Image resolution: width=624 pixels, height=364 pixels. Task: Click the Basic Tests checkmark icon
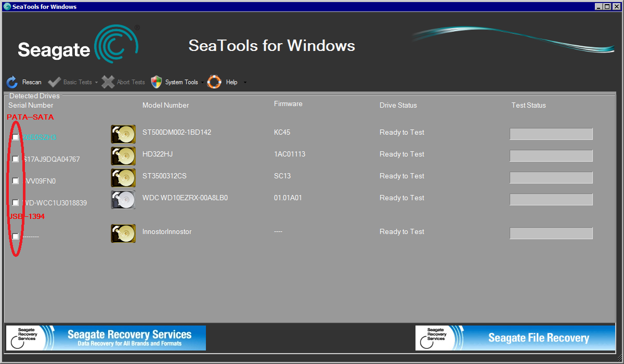pos(54,82)
